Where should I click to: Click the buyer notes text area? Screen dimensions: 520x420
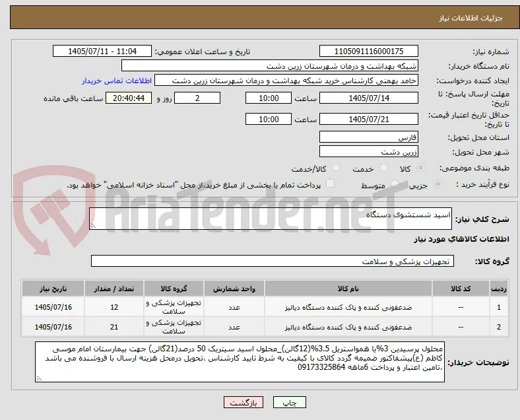240,362
